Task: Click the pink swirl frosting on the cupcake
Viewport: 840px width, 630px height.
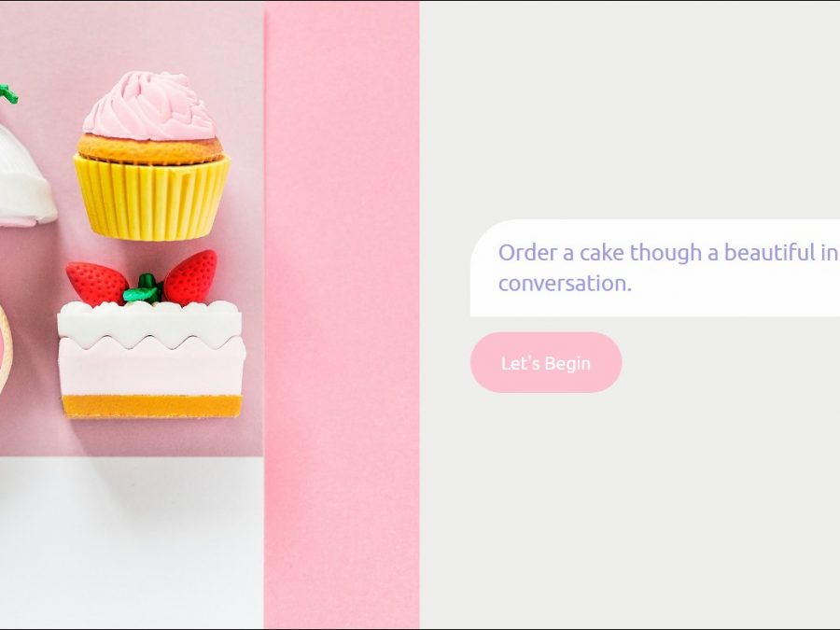Action: tap(149, 106)
